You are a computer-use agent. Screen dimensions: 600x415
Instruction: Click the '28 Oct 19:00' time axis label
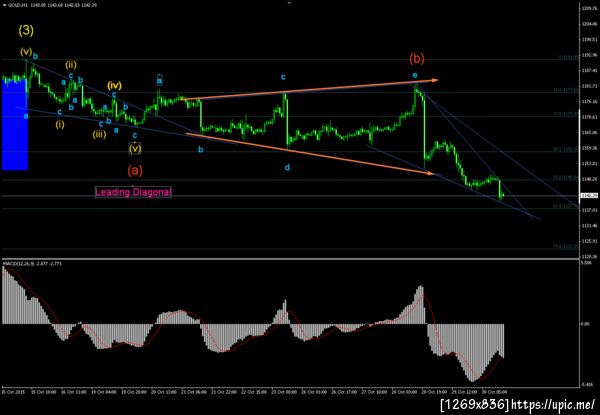point(435,392)
